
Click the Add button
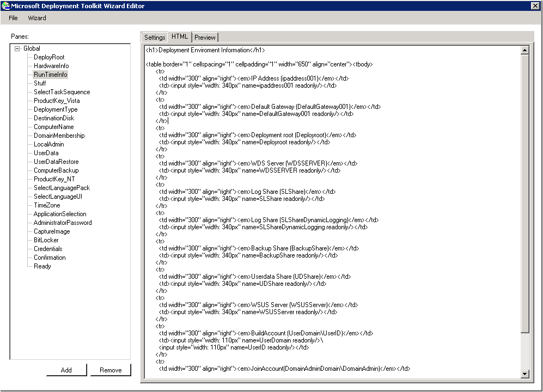[66, 370]
